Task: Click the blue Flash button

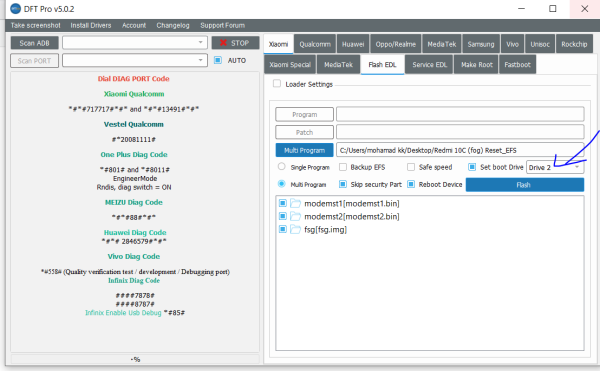Action: tap(525, 185)
